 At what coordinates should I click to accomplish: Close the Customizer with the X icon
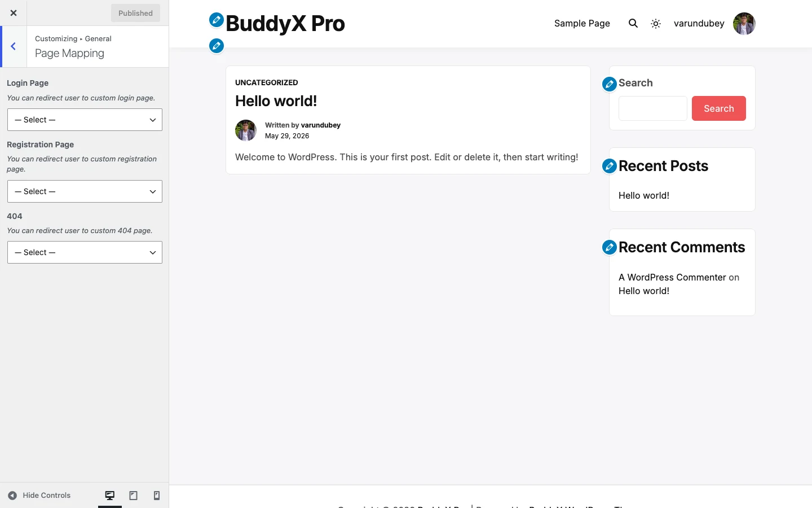[x=14, y=13]
